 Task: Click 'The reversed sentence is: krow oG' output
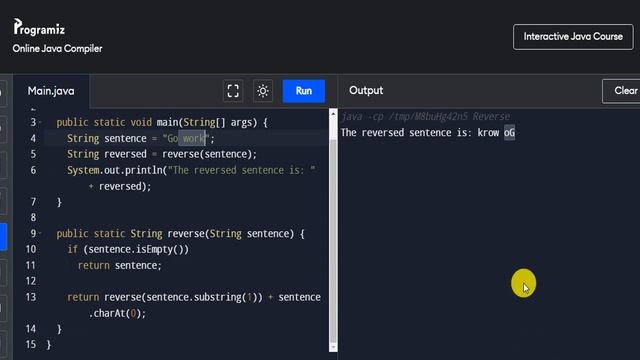click(x=428, y=133)
